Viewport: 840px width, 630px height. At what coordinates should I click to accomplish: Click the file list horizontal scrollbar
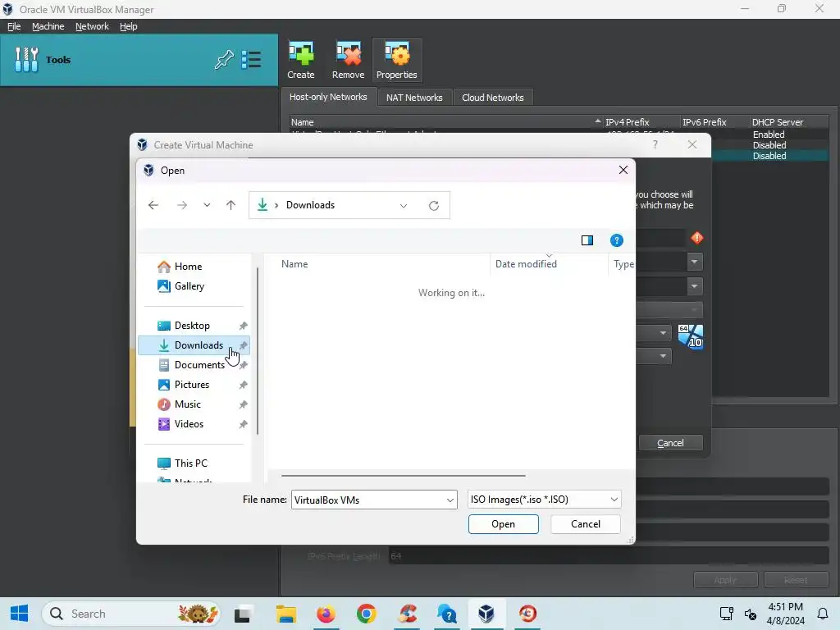(x=403, y=475)
